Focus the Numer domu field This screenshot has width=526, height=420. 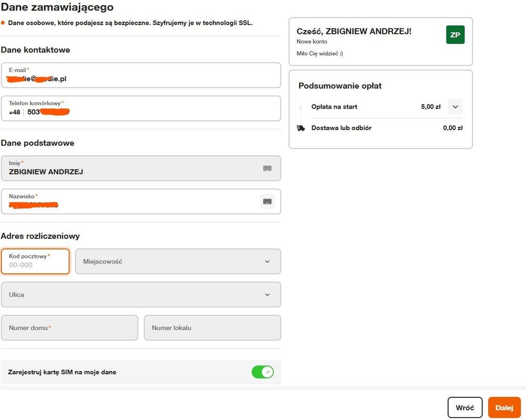pyautogui.click(x=70, y=328)
